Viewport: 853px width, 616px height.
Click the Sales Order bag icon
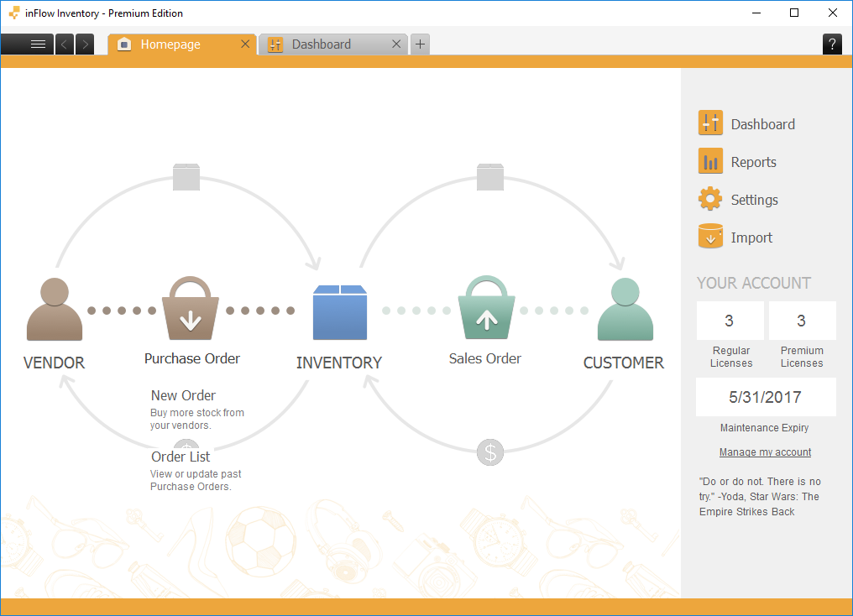(486, 307)
